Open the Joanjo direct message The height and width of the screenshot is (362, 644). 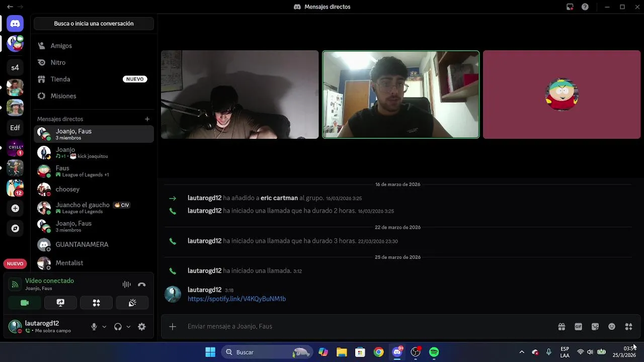click(x=94, y=152)
